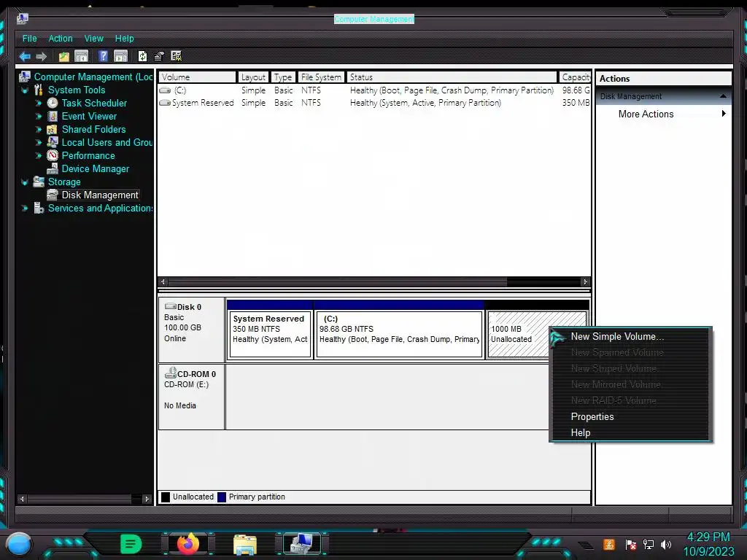Select Computer Management (Local) root node

pos(93,77)
